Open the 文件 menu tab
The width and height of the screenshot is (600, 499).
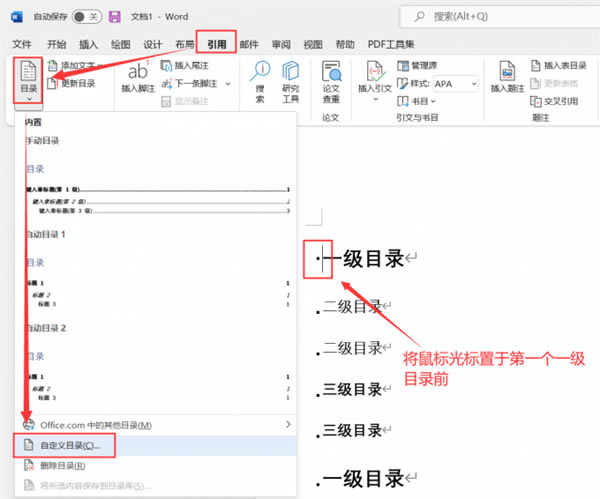tap(22, 44)
